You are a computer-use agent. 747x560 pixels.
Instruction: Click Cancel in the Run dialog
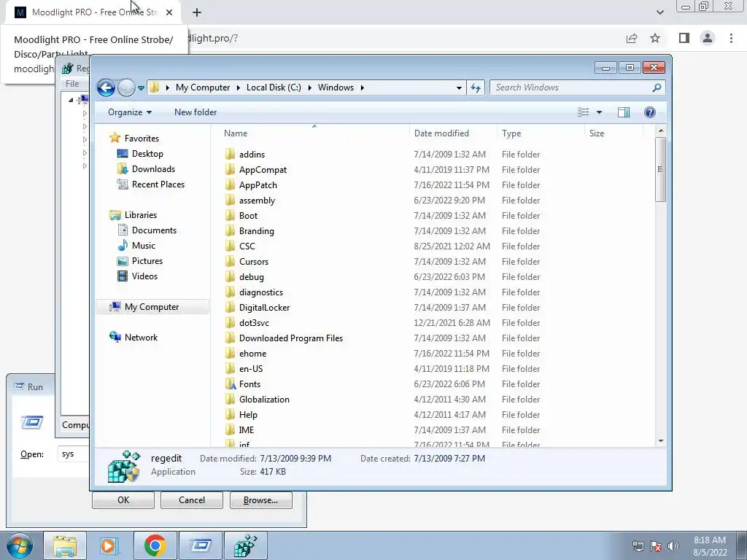coord(192,500)
